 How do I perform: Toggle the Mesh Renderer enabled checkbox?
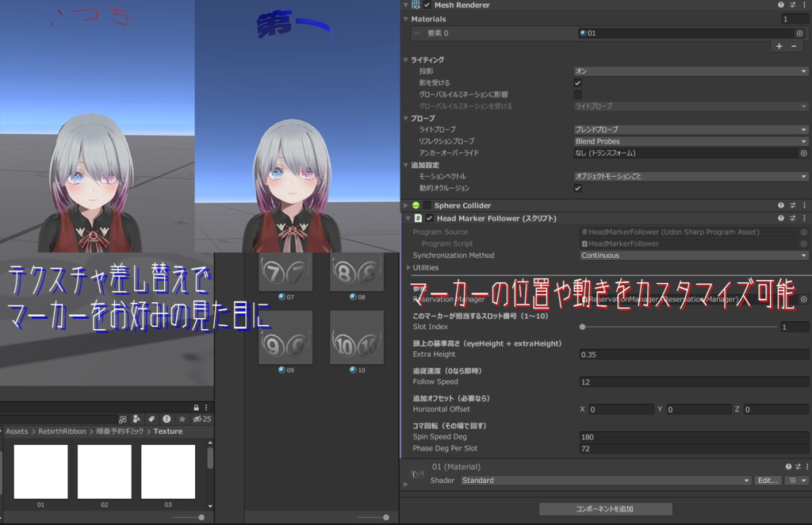(x=428, y=5)
